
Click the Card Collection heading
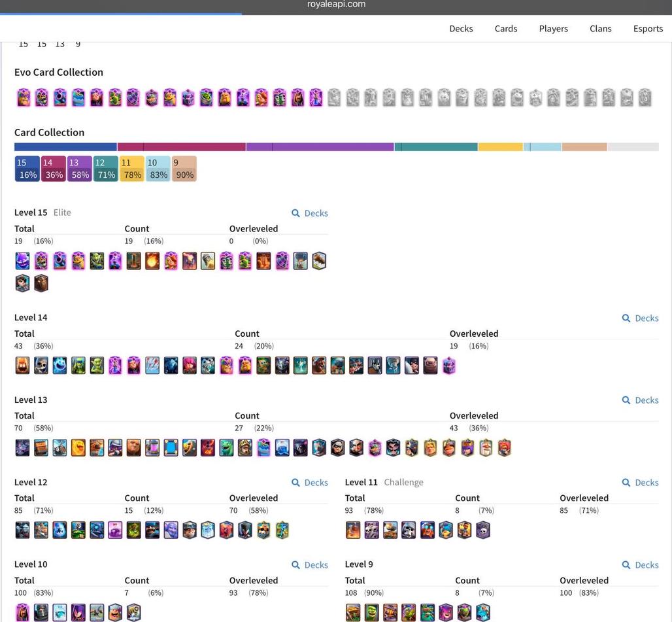coord(49,133)
